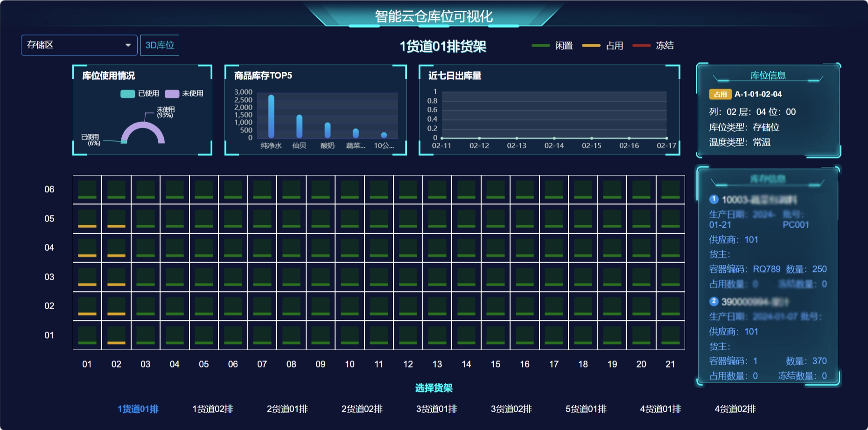
Task: Switch to 1货道02排 shelf
Action: [x=213, y=409]
